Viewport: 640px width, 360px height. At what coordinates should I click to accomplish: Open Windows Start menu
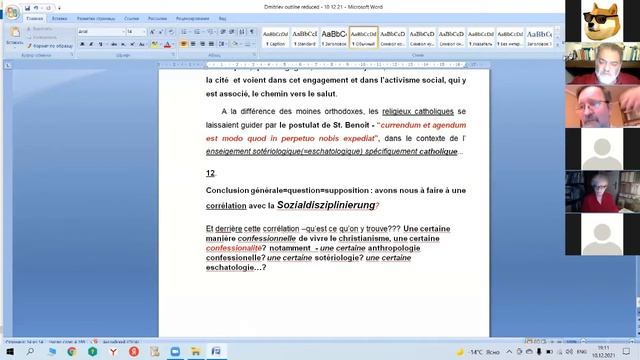(10, 351)
